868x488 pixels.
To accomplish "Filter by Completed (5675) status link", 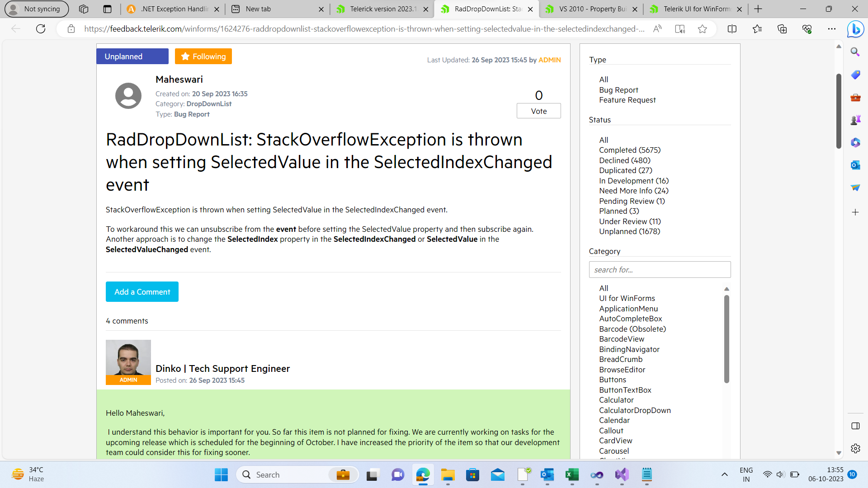I will pyautogui.click(x=630, y=150).
